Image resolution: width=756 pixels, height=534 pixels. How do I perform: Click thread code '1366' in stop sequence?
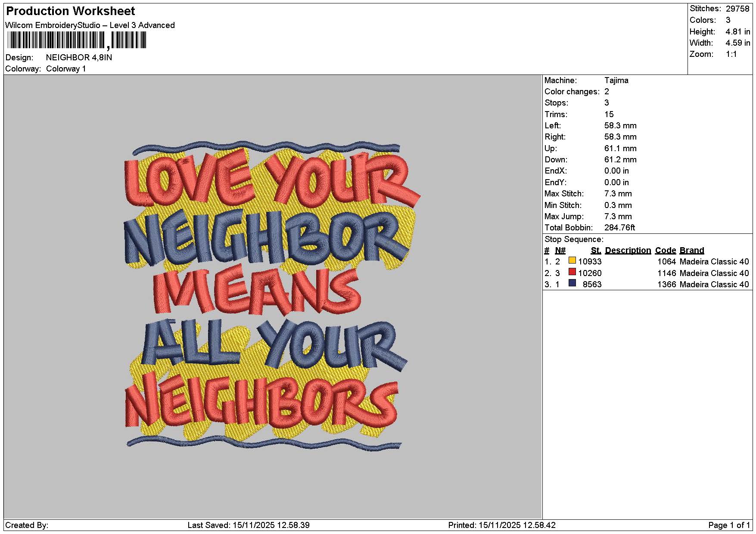click(666, 285)
